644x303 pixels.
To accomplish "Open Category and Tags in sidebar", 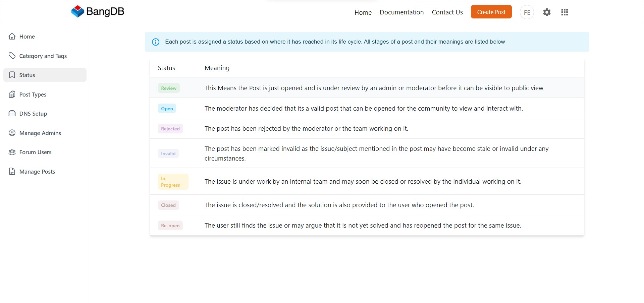I will tap(45, 56).
